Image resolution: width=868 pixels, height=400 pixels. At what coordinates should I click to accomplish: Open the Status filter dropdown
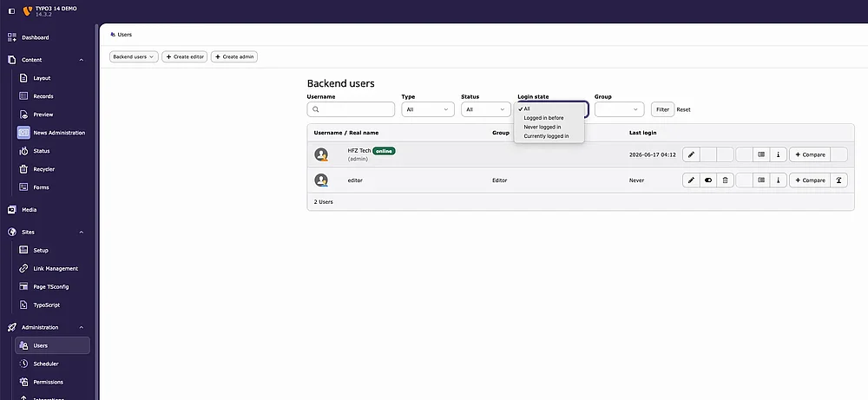pos(485,109)
